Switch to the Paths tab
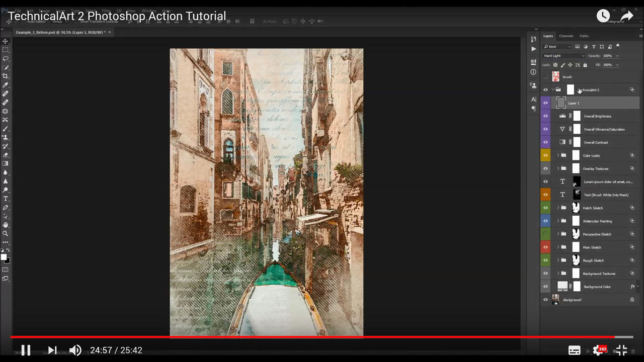The image size is (644, 362). [x=584, y=36]
